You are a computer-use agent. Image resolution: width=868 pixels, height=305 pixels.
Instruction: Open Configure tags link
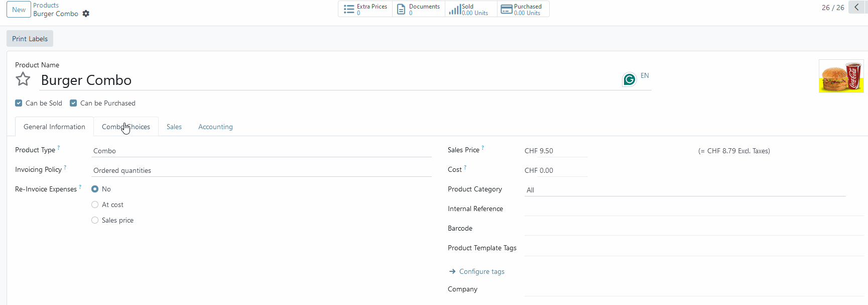482,271
